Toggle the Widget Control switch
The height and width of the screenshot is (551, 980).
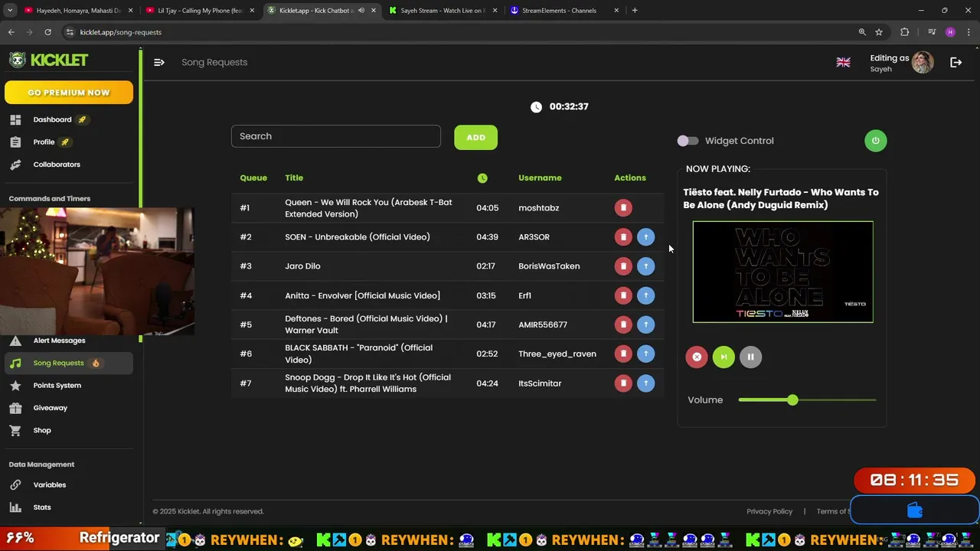pos(688,141)
